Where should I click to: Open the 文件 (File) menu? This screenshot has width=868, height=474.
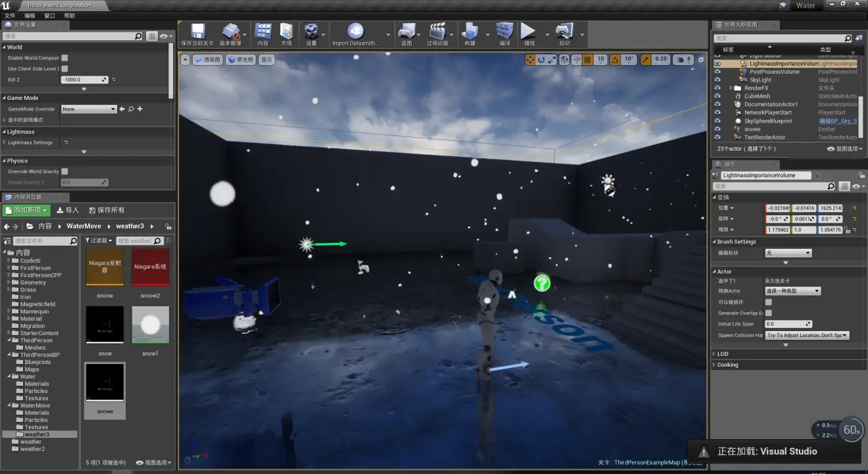coord(10,15)
